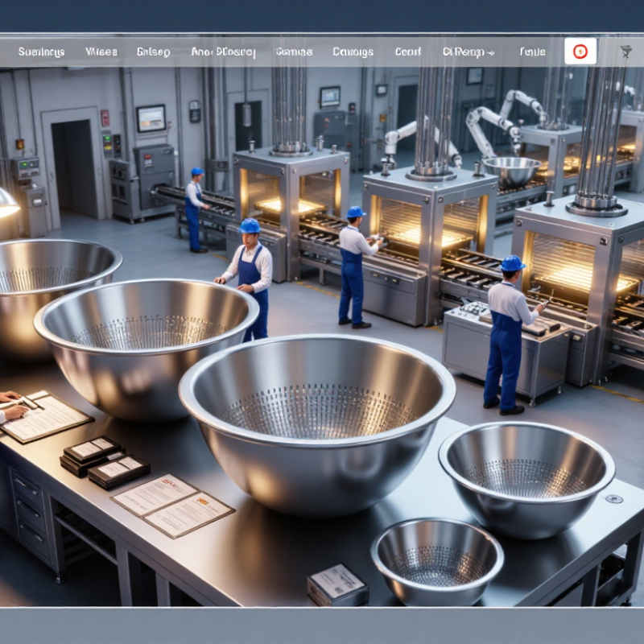644x644 pixels.
Task: Open the 'Suenincus' navigation item
Action: 42,52
